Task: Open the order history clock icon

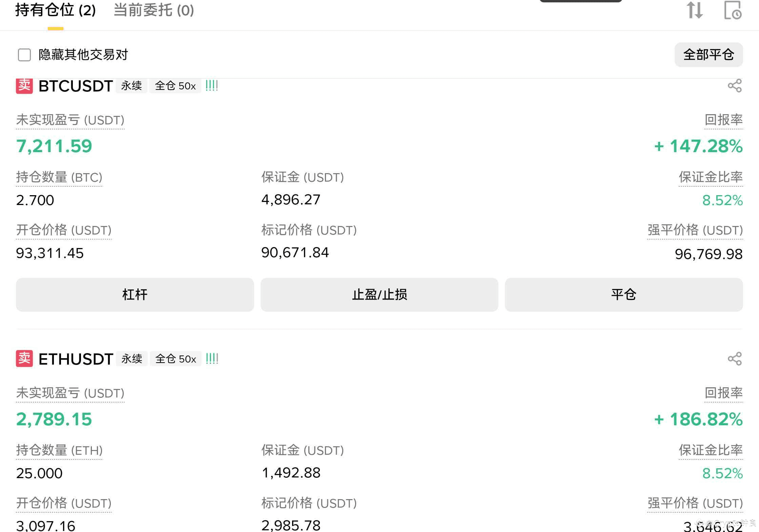Action: 733,10
